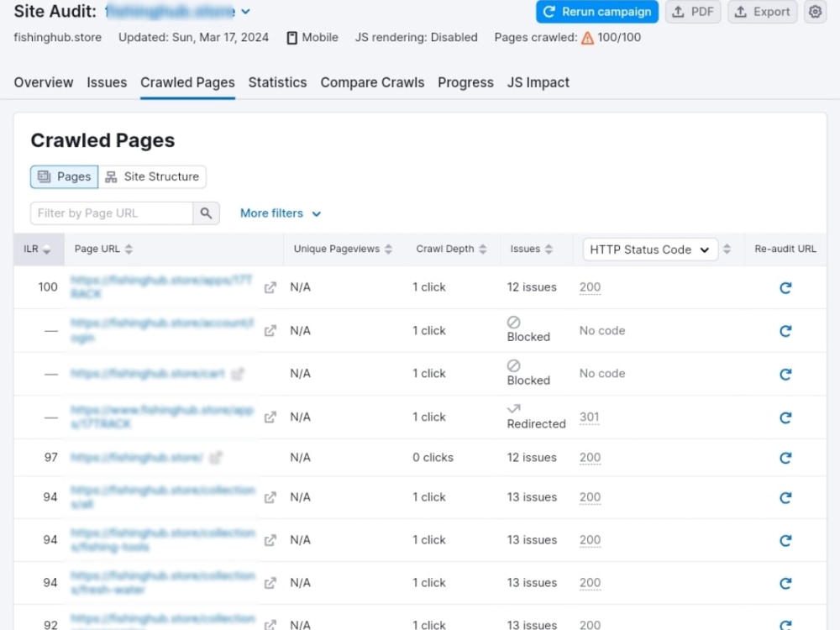Screen dimensions: 840x630
Task: Click 12 issues in ILR 97 row
Action: click(x=532, y=458)
